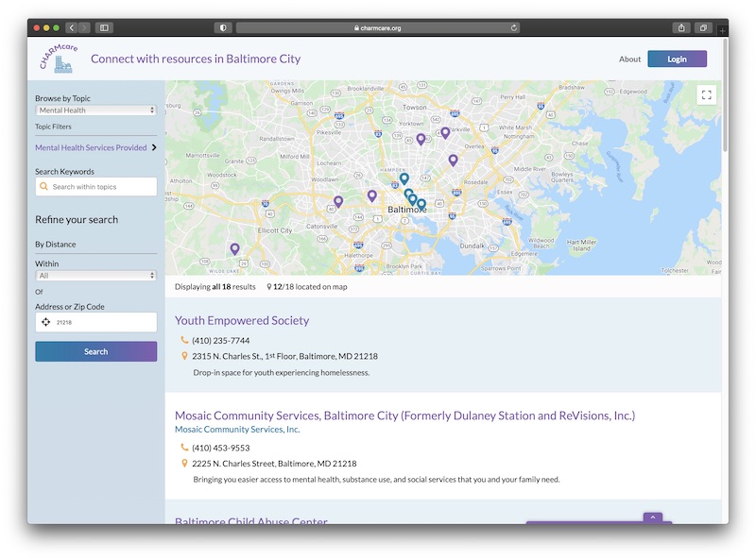Show Safari tab overview
The width and height of the screenshot is (756, 560).
[703, 28]
